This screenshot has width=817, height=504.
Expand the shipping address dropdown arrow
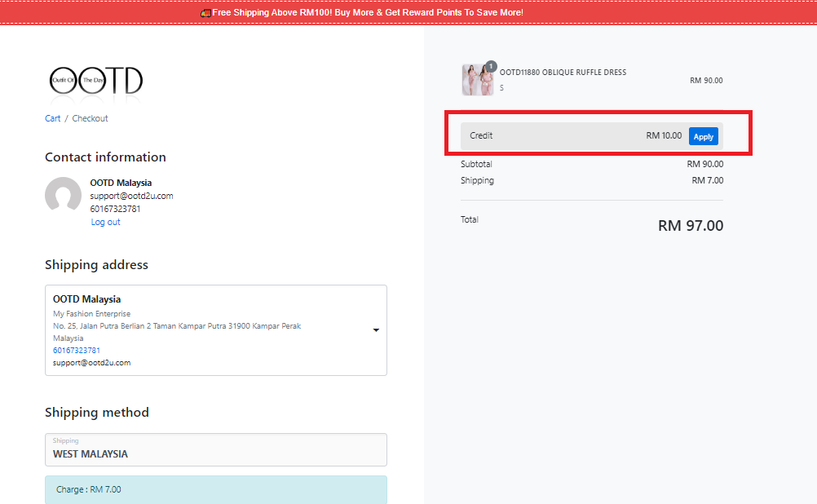(376, 330)
